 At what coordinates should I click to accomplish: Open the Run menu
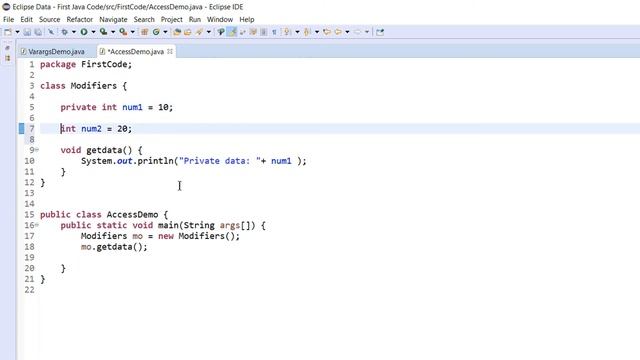pyautogui.click(x=195, y=19)
